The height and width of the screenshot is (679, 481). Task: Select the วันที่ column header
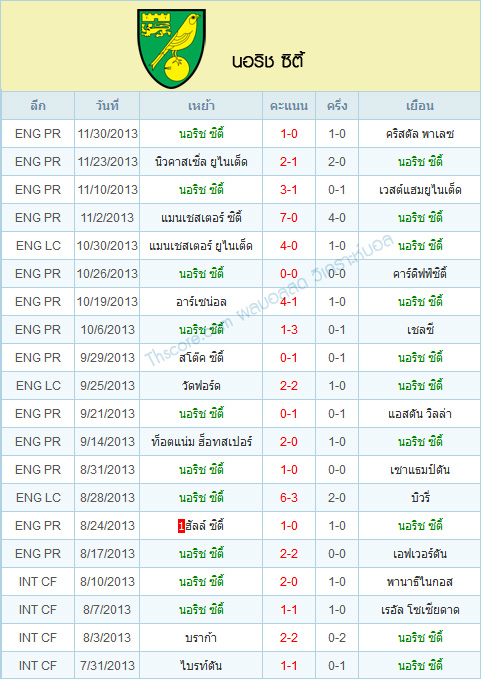(x=107, y=106)
